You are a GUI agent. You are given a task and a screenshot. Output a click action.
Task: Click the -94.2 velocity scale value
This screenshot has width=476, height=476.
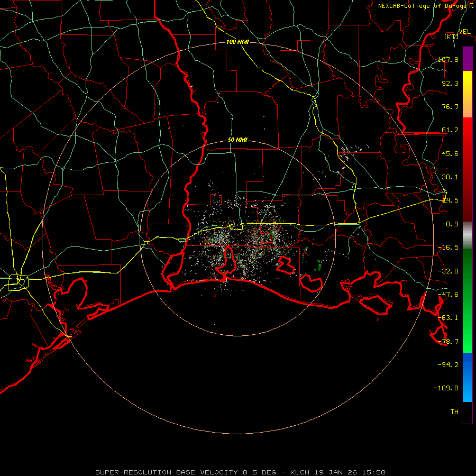[448, 364]
